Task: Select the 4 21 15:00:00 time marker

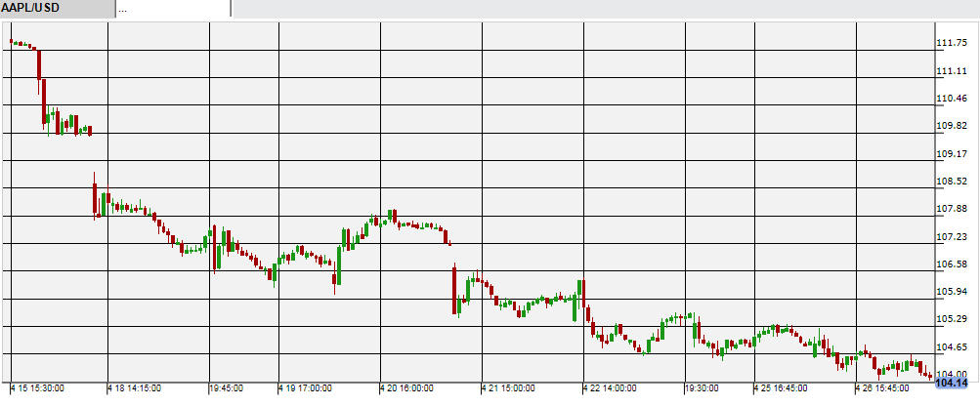Action: click(x=508, y=388)
